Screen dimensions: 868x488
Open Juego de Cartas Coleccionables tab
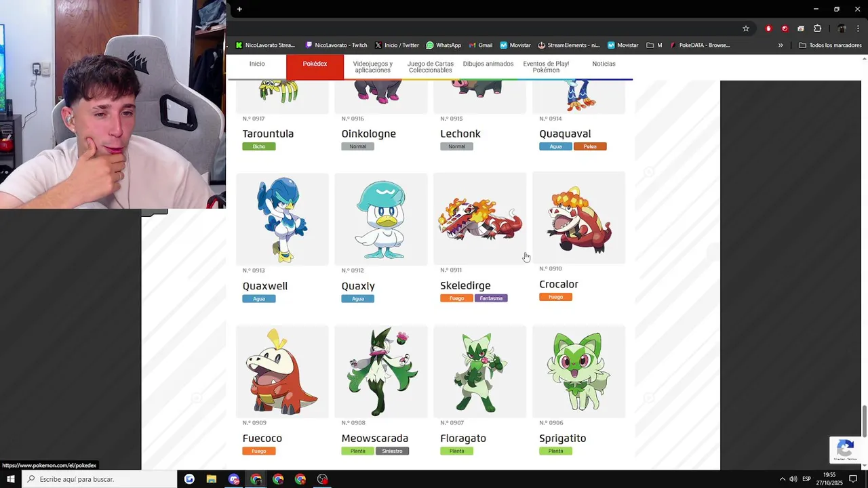coord(431,67)
